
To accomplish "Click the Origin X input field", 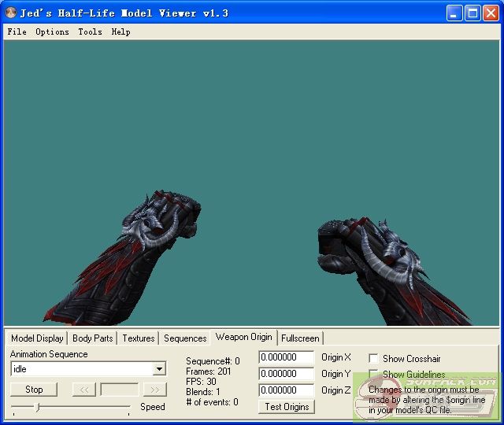I will coord(286,358).
